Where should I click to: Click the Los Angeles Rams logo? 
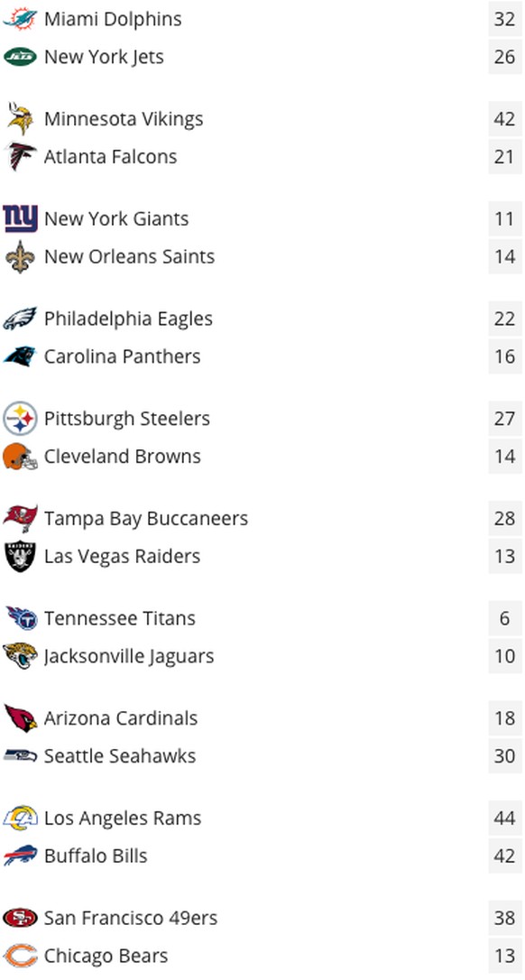pyautogui.click(x=20, y=818)
